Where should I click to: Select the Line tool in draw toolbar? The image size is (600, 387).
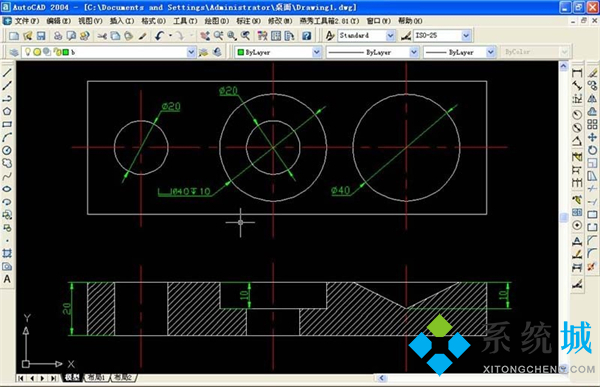pos(7,72)
